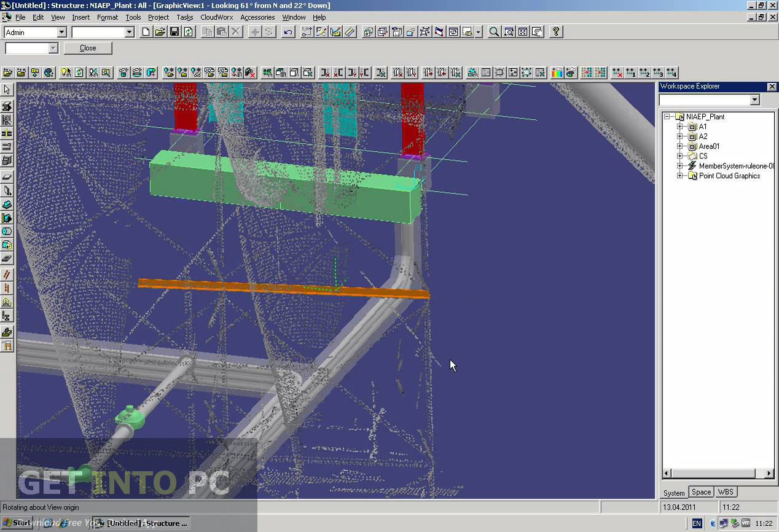Click the [Untitled] : Structure taskbar button
The width and height of the screenshot is (779, 532).
coord(142,523)
